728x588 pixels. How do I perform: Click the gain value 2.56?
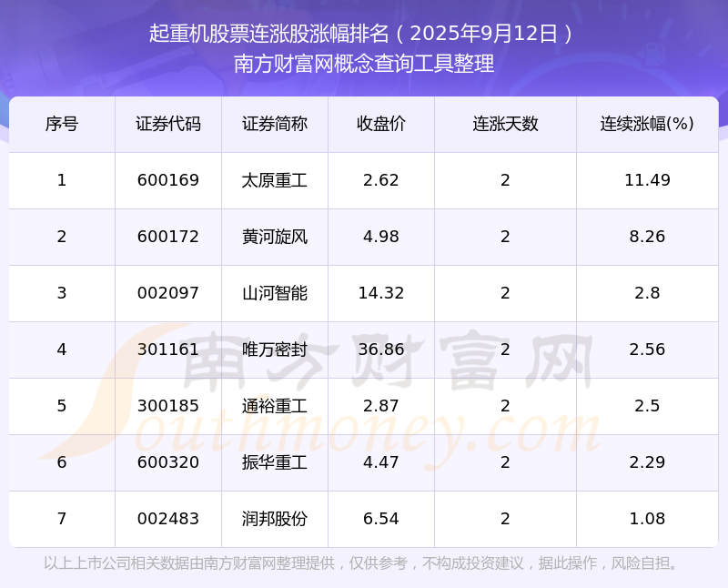click(647, 350)
